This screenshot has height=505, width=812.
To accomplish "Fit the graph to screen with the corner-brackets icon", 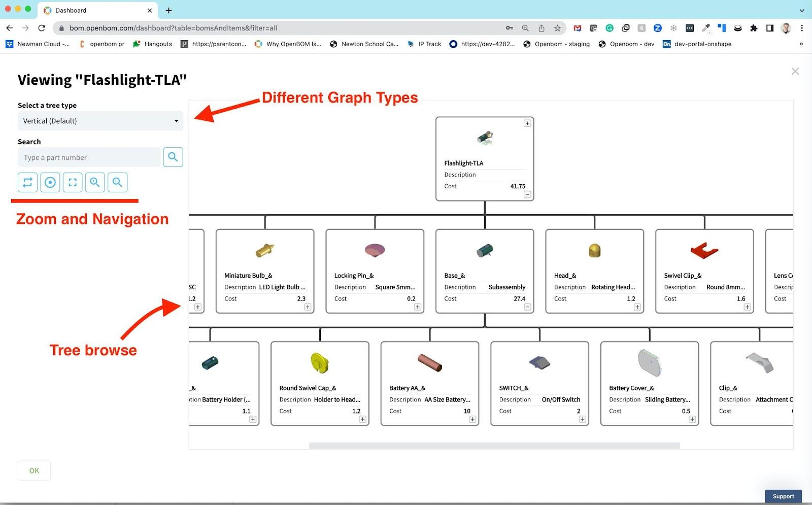I will click(73, 182).
